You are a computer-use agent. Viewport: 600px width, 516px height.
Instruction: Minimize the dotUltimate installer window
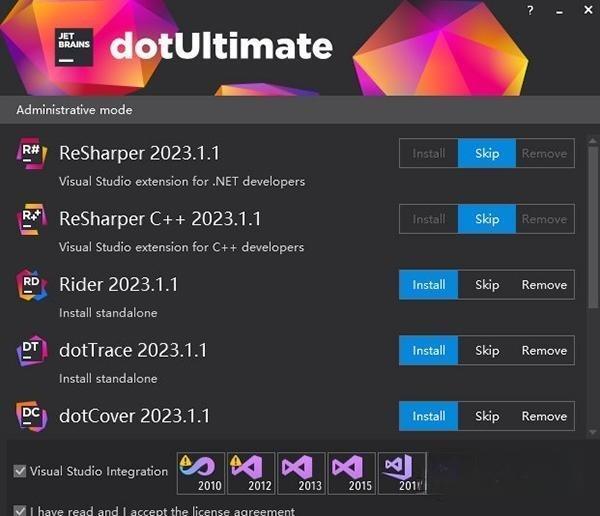pos(559,11)
